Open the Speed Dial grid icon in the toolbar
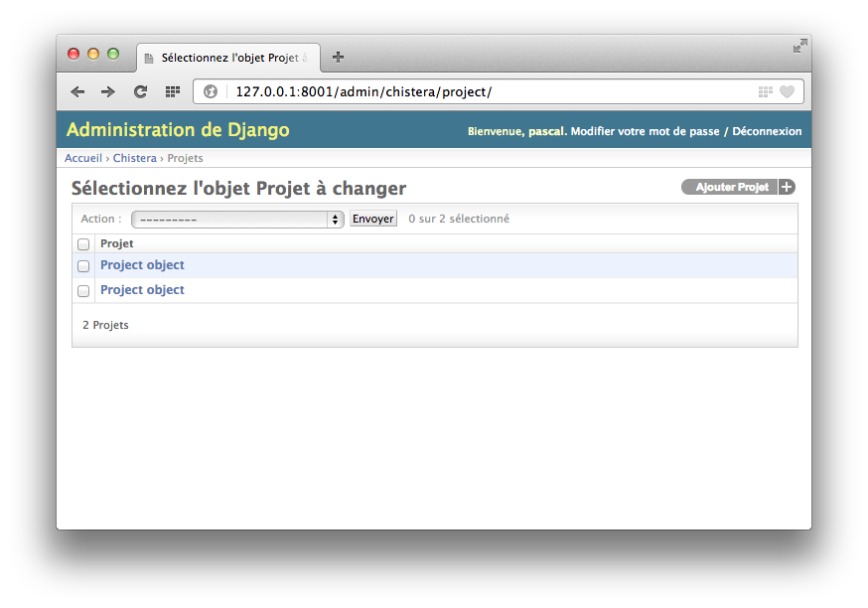The width and height of the screenshot is (868, 608). (x=173, y=92)
